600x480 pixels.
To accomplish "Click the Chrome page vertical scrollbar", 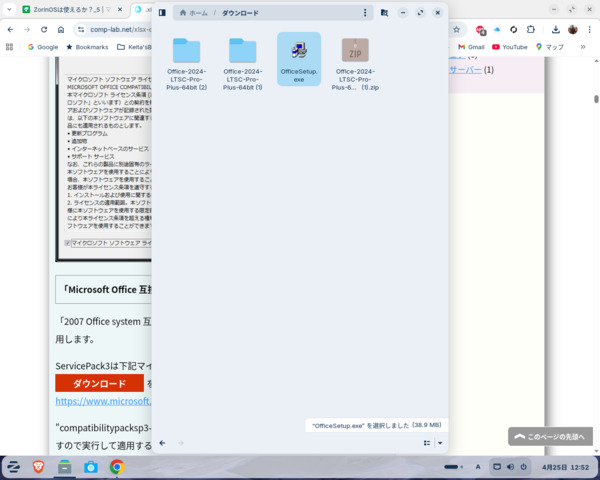I will (x=596, y=99).
